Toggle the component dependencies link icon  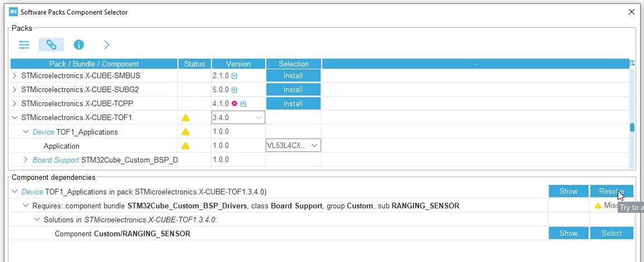51,45
